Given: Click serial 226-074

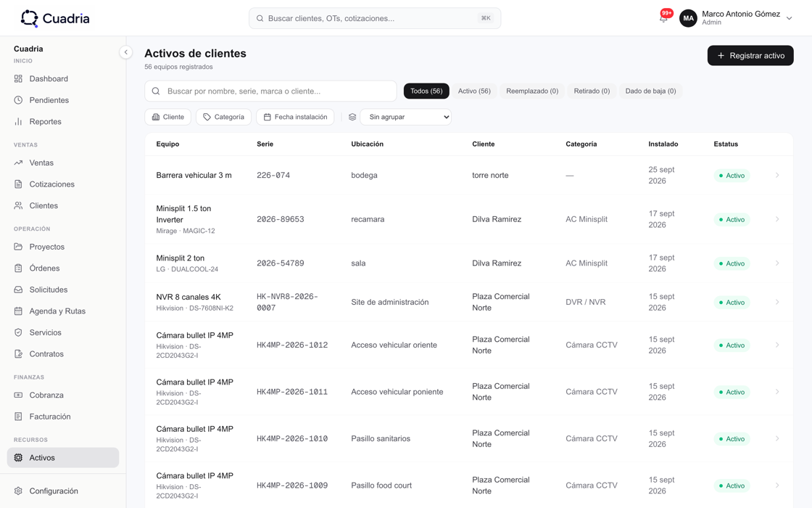Looking at the screenshot, I should coord(273,175).
